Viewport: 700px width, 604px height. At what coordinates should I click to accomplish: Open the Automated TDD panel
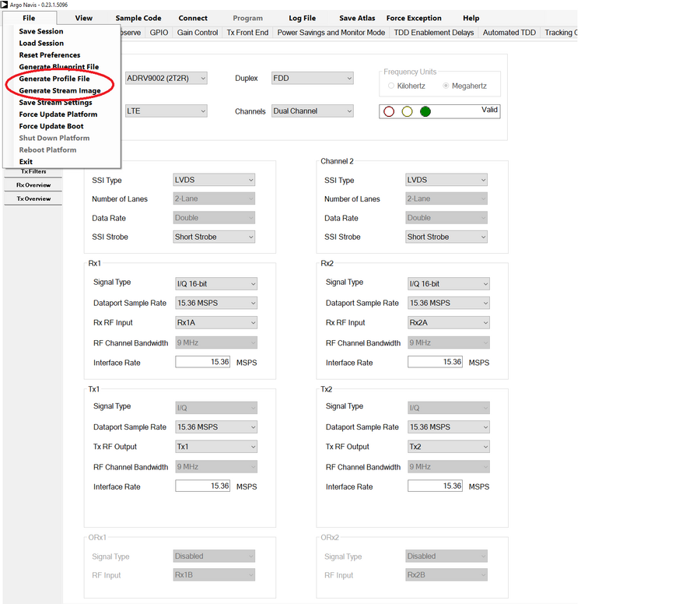pyautogui.click(x=509, y=32)
